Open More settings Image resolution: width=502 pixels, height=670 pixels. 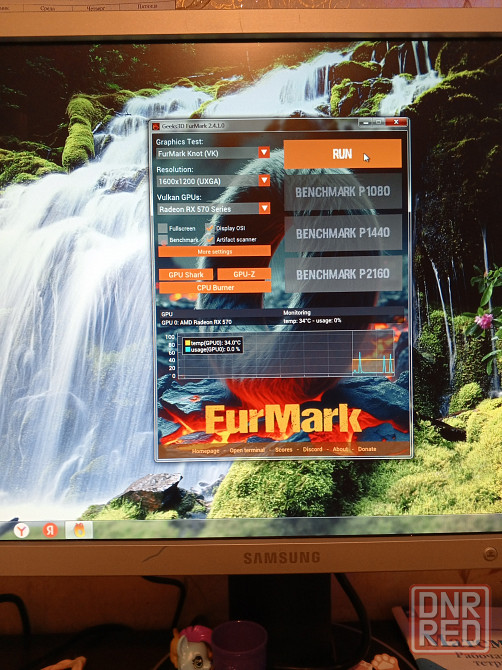point(214,252)
